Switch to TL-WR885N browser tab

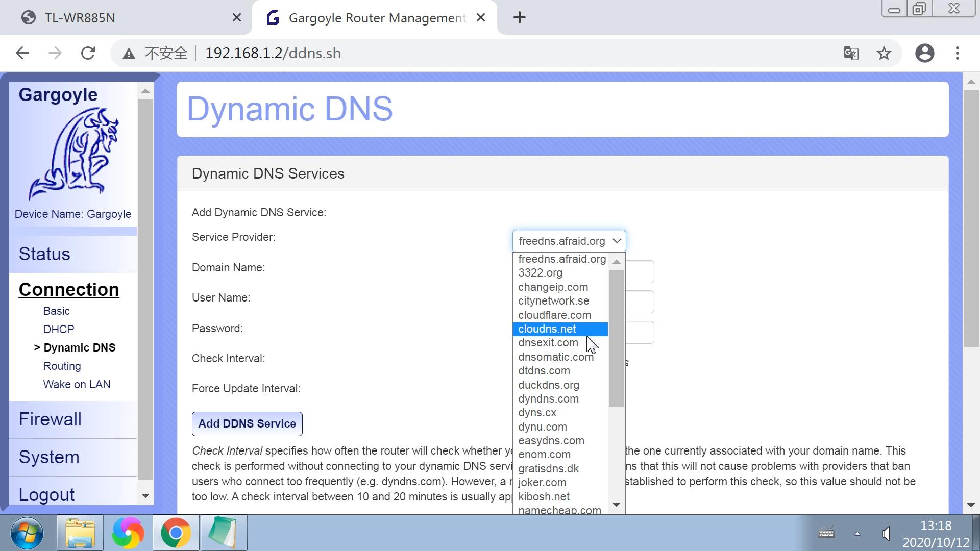80,18
